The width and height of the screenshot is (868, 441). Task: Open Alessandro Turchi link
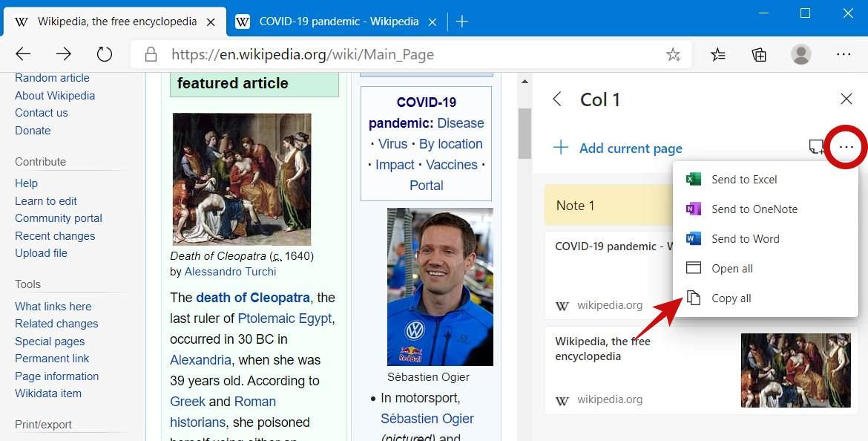tap(230, 272)
